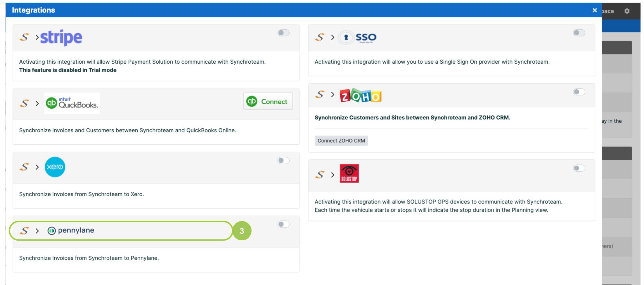The image size is (644, 285).
Task: Click the SOLUSTOP logo
Action: [x=349, y=173]
